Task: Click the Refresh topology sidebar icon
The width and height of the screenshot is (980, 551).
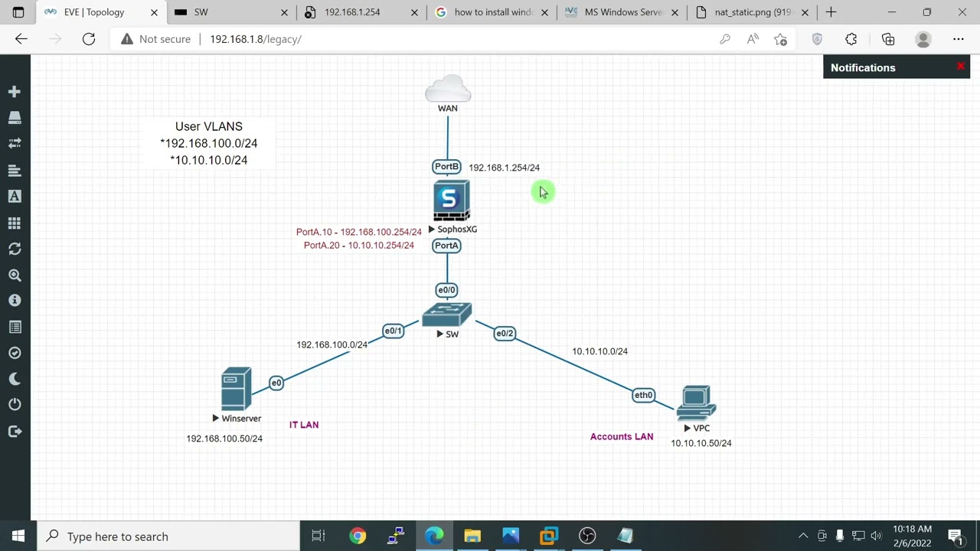Action: [15, 249]
